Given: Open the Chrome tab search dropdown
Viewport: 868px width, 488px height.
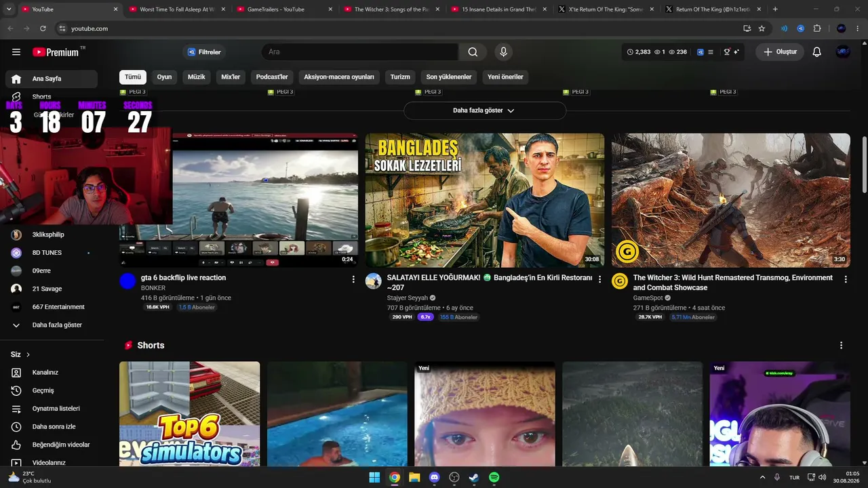Looking at the screenshot, I should pos(8,9).
